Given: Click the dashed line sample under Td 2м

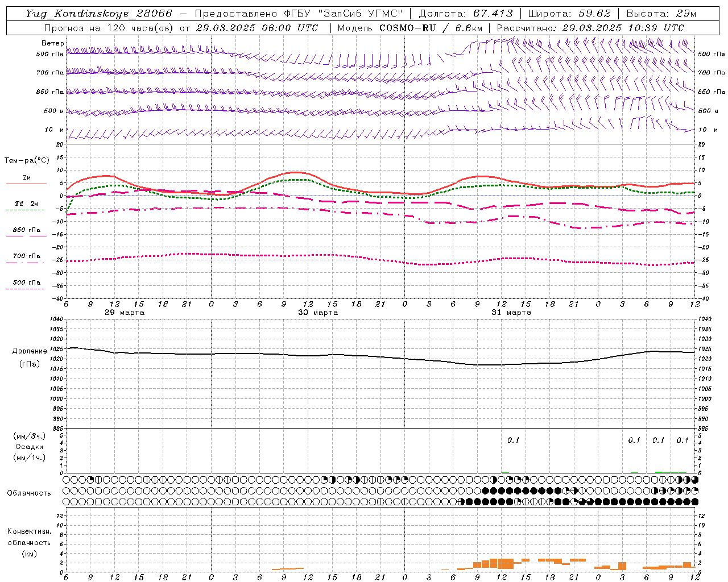Looking at the screenshot, I should click(x=26, y=210).
